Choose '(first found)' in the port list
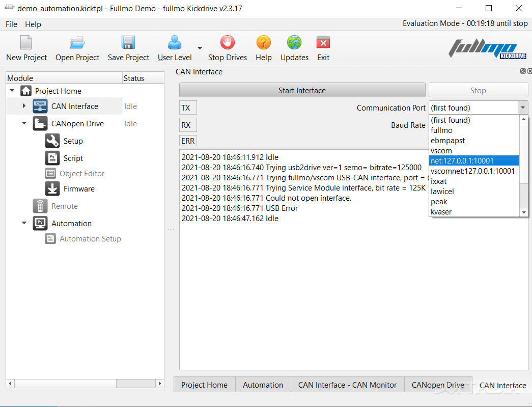The image size is (532, 407). [x=474, y=120]
